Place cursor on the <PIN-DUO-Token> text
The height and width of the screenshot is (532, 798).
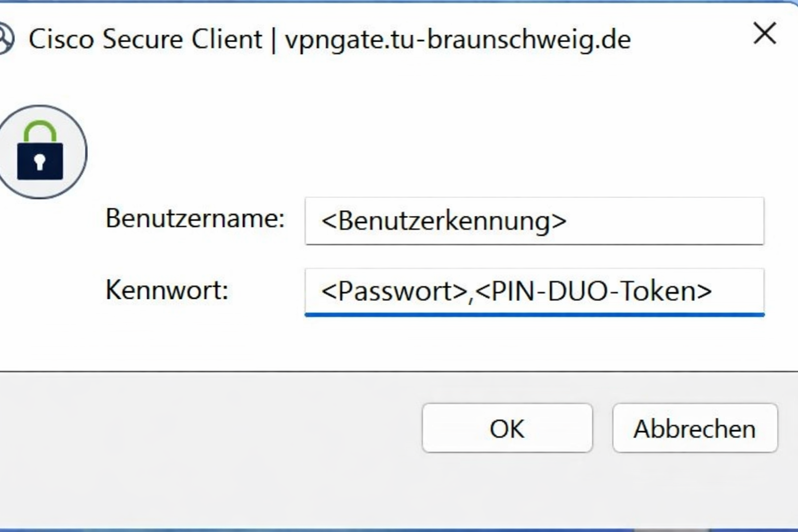pos(593,291)
